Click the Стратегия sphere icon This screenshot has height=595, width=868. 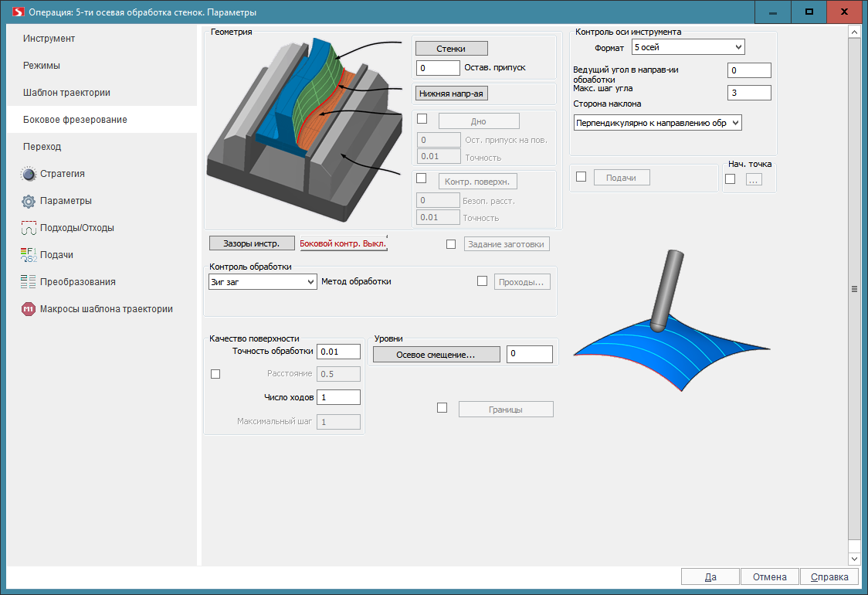click(29, 174)
